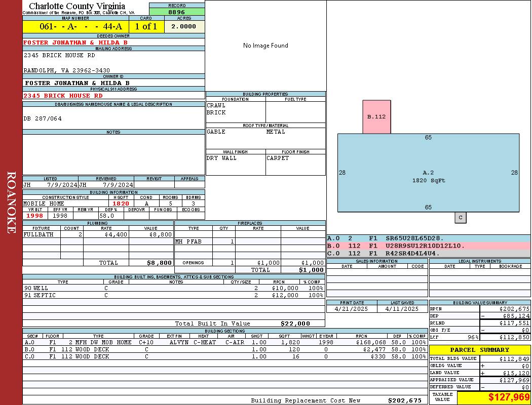Click the record number 8896

(x=177, y=12)
